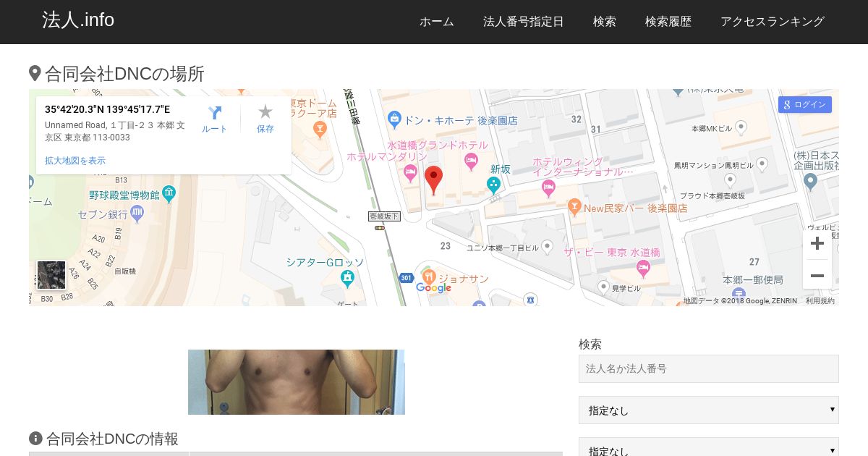Open 拡大地図を表示 link
The width and height of the screenshot is (868, 456).
(x=75, y=161)
